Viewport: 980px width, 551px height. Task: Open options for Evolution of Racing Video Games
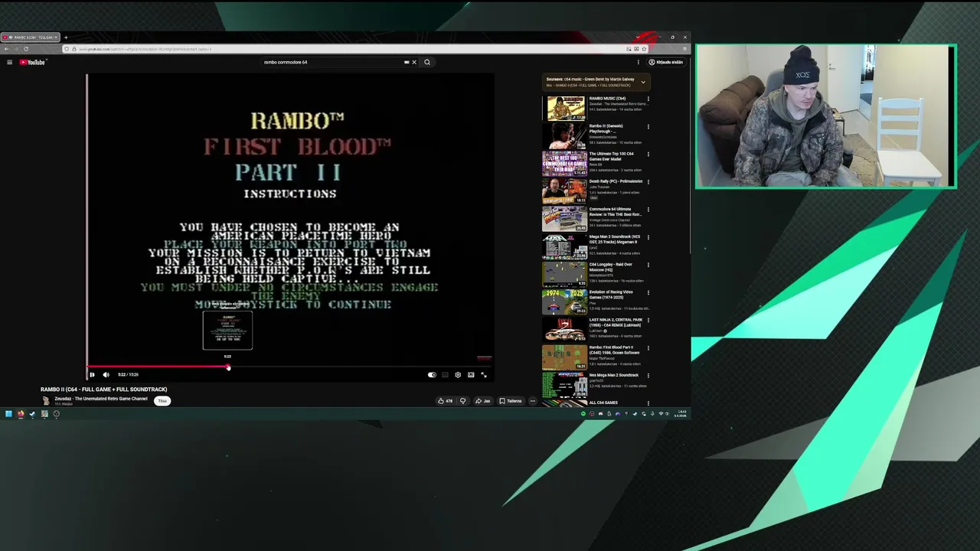pyautogui.click(x=648, y=292)
